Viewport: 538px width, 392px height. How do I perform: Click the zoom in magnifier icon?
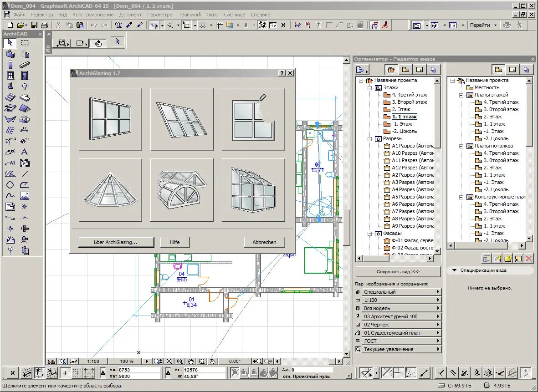tap(169, 361)
